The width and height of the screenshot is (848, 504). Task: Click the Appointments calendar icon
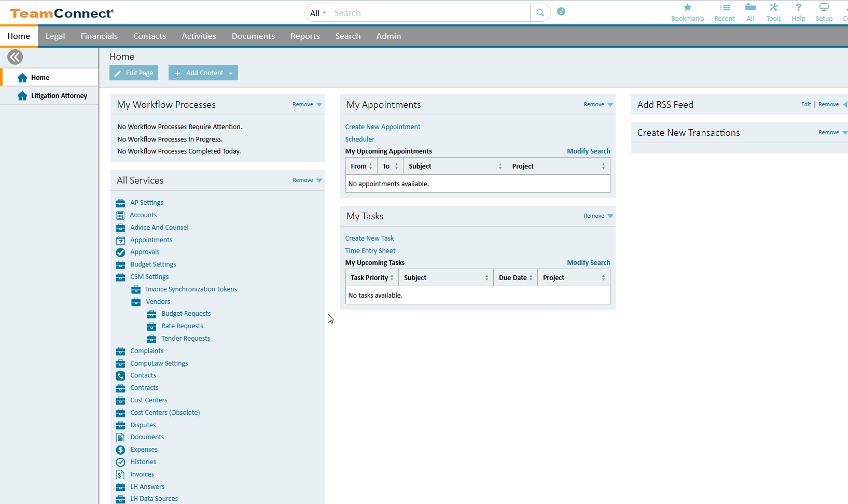click(x=120, y=240)
